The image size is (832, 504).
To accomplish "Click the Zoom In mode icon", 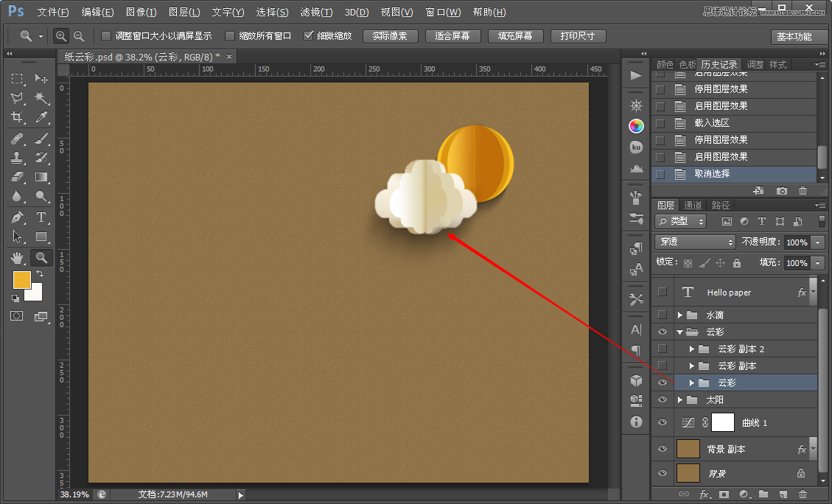I will (x=61, y=36).
